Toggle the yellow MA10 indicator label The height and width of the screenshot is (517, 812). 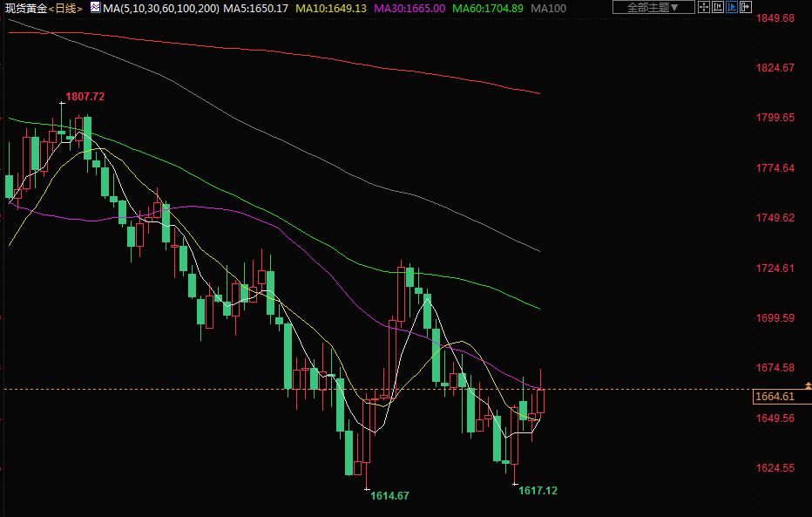[331, 8]
